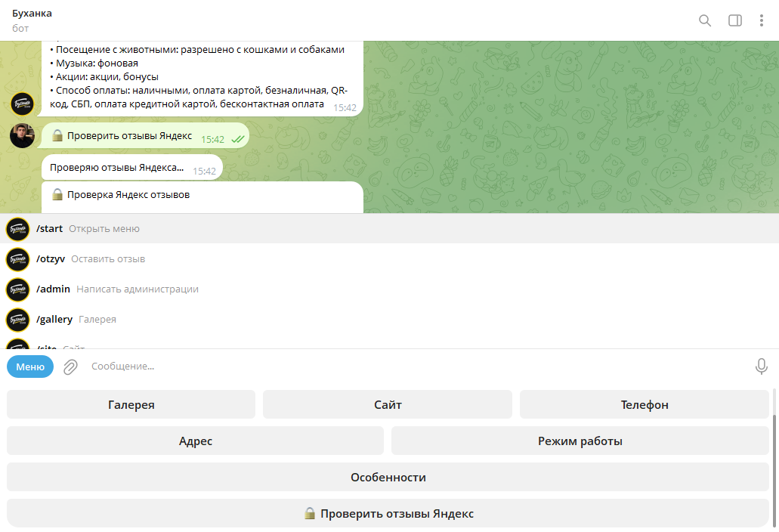This screenshot has height=532, width=779.
Task: Click bot avatar in the /admin row
Action: (x=18, y=289)
